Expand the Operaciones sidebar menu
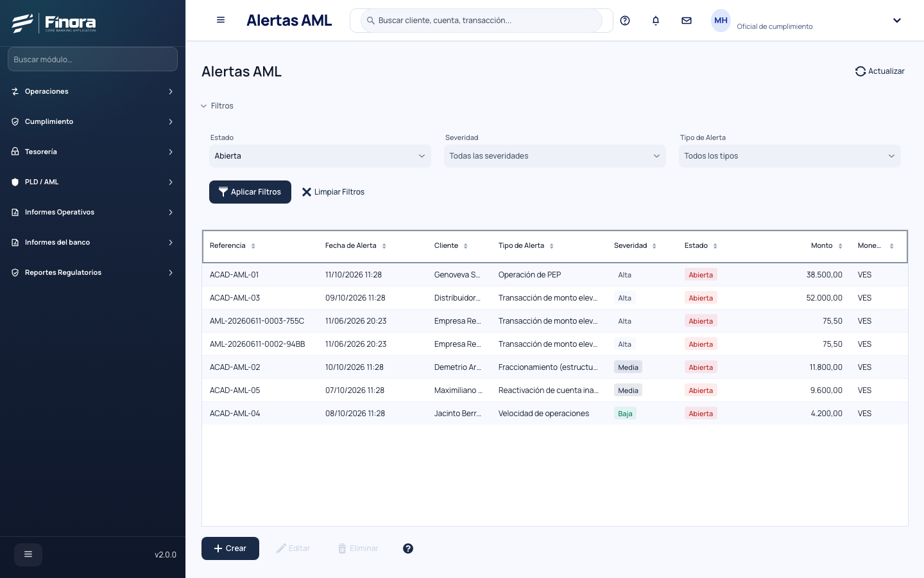924x578 pixels. tap(92, 91)
